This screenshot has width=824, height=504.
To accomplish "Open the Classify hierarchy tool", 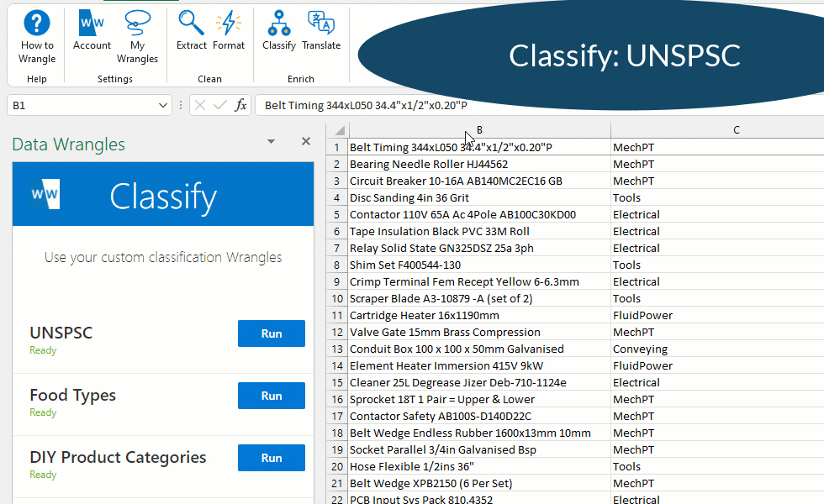I will pyautogui.click(x=279, y=31).
